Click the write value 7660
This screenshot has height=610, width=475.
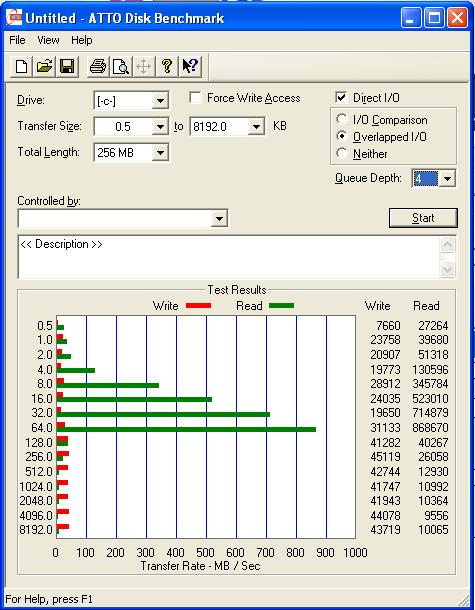click(x=388, y=326)
